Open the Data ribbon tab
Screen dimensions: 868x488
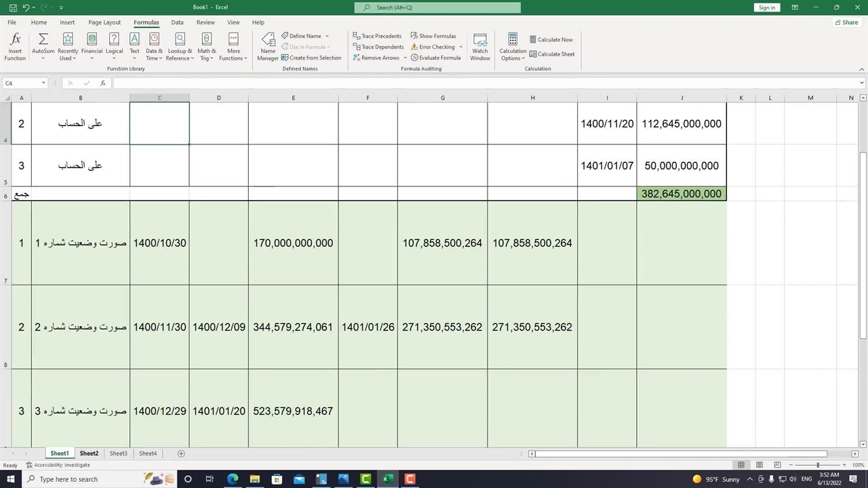tap(177, 22)
